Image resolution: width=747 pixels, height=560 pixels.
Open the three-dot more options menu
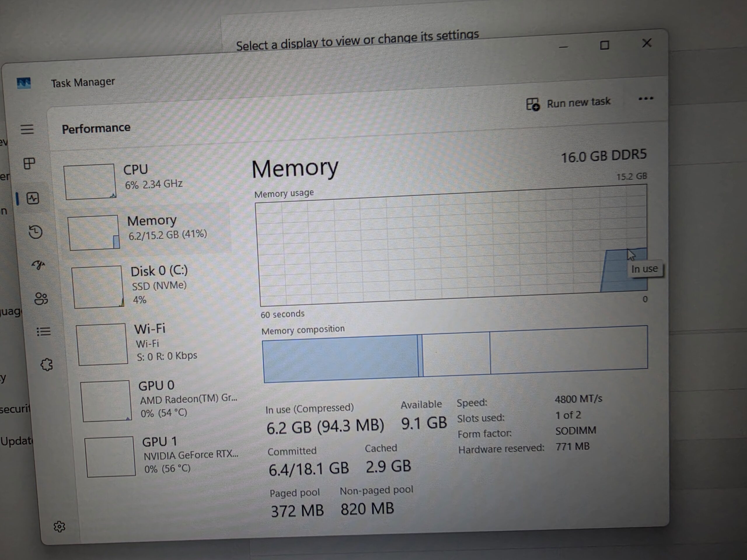point(646,99)
